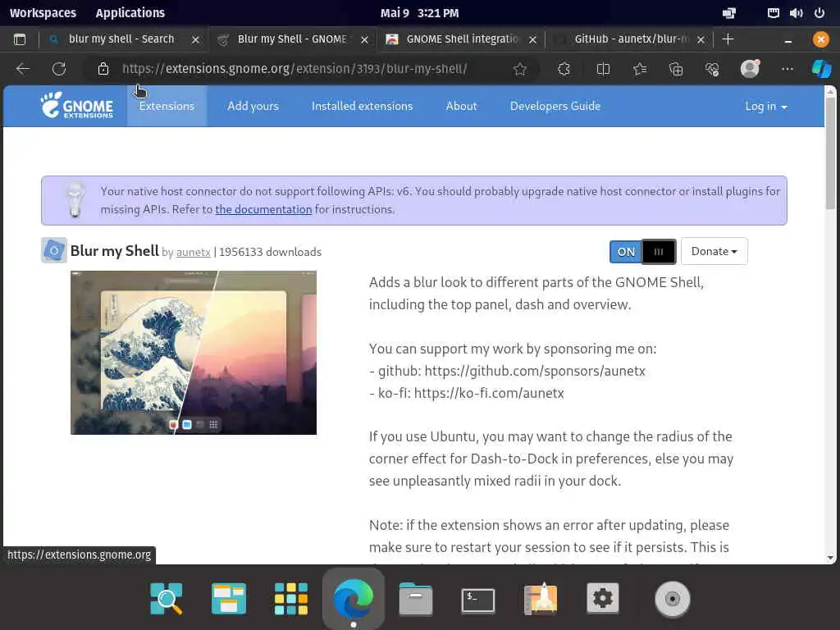This screenshot has height=630, width=840.
Task: Open the Favorites star-list icon
Action: pyautogui.click(x=640, y=69)
